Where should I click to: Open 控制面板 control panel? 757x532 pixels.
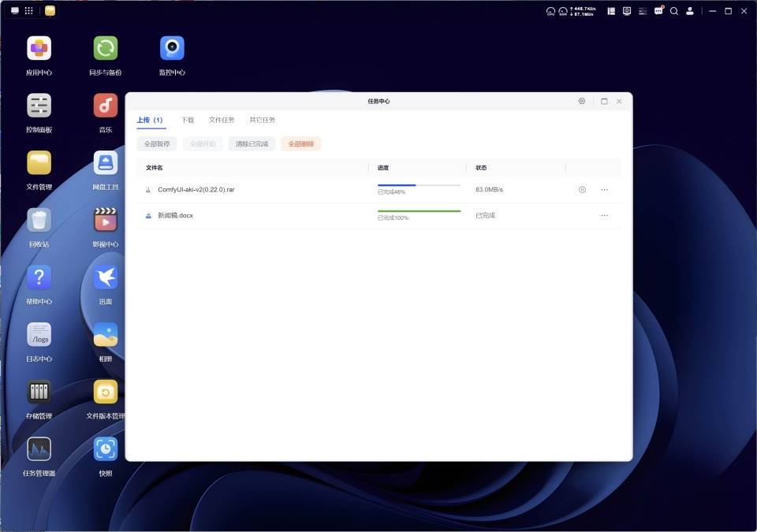(x=39, y=106)
